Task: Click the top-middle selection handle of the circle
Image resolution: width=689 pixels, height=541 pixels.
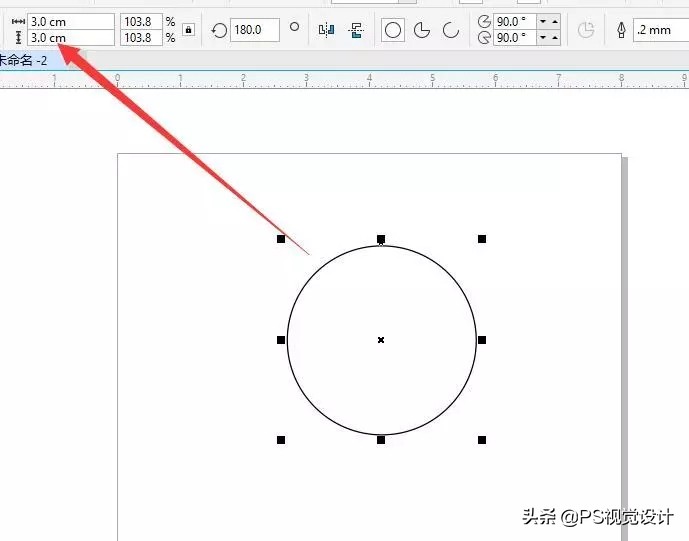Action: tap(381, 239)
